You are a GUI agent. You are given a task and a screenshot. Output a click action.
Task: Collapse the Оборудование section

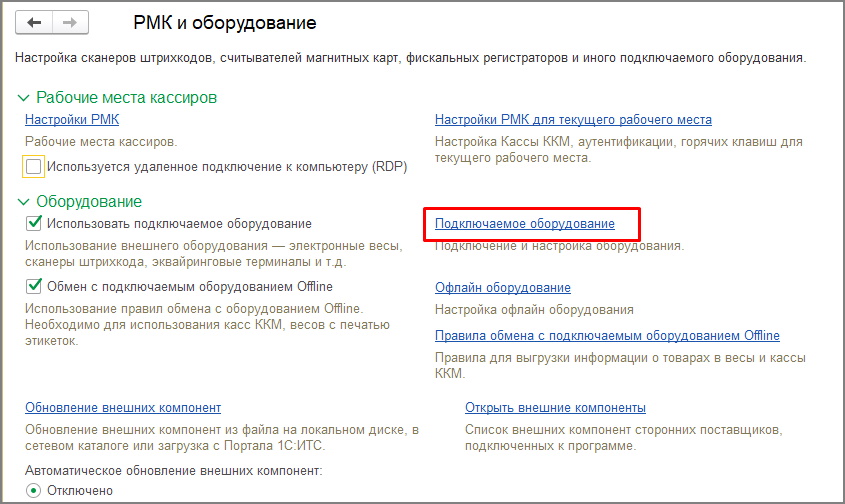point(23,202)
